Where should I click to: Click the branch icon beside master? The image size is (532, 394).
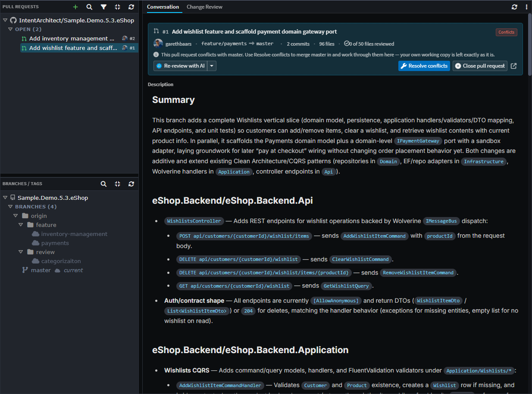[x=25, y=270]
